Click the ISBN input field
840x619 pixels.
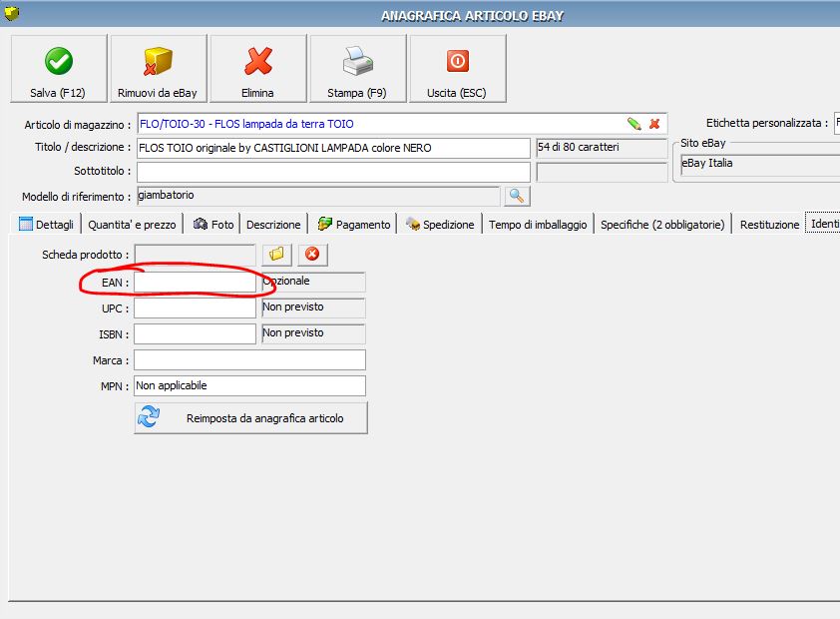click(x=195, y=333)
